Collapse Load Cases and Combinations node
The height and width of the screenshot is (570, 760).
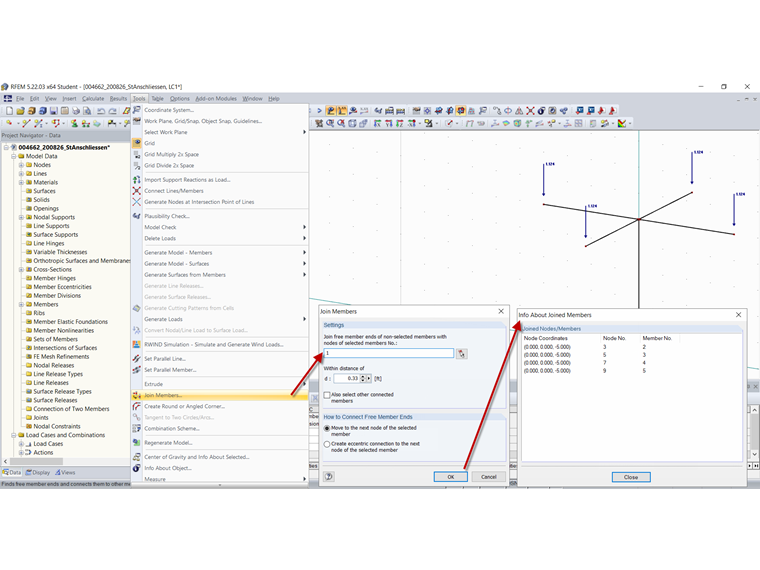coord(14,435)
